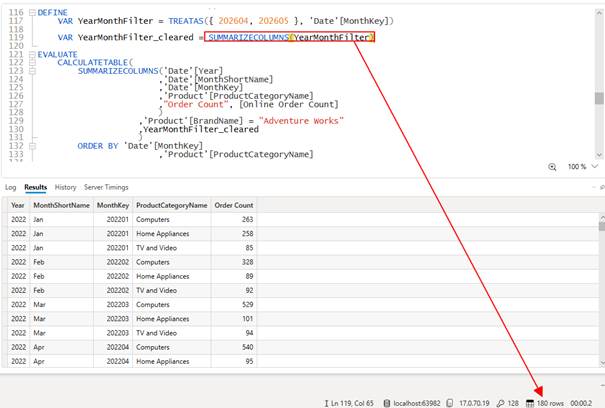605x408 pixels.
Task: Click the editor vertical scrollbar thumb
Action: [599, 98]
